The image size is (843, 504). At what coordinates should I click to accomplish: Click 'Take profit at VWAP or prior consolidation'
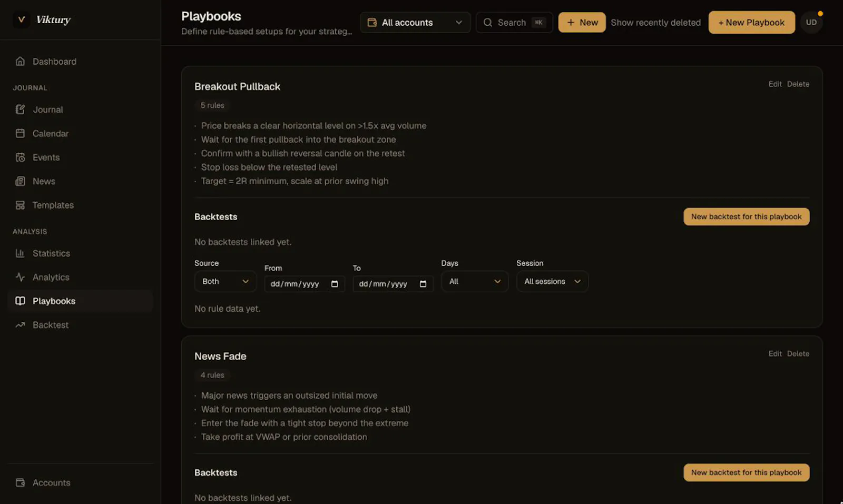click(x=284, y=437)
